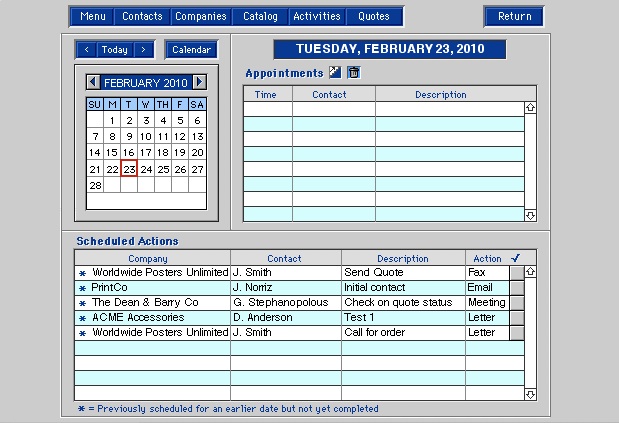Viewport: 619px width, 423px height.
Task: Select February 28 in the calendar
Action: pos(95,185)
